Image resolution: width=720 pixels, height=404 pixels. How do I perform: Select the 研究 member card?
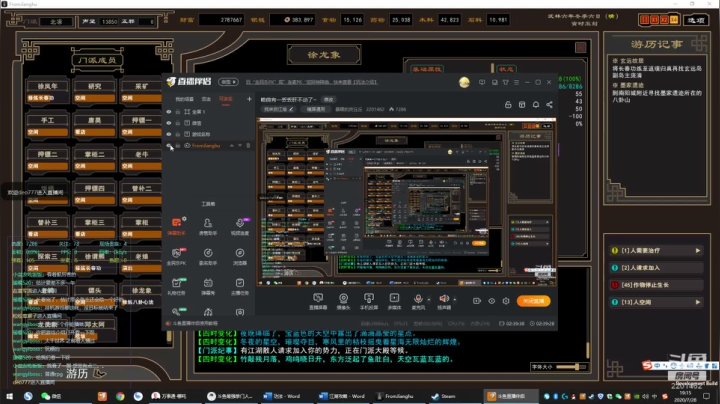coord(94,91)
